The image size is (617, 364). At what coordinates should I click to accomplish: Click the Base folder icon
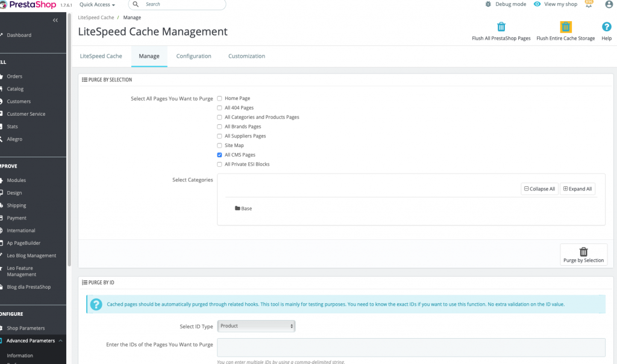coord(237,208)
